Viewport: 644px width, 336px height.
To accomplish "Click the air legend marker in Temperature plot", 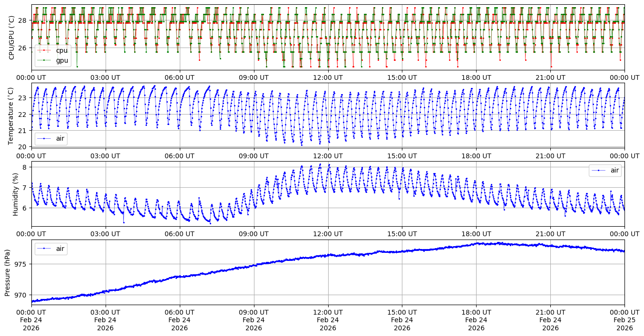I will [x=44, y=138].
